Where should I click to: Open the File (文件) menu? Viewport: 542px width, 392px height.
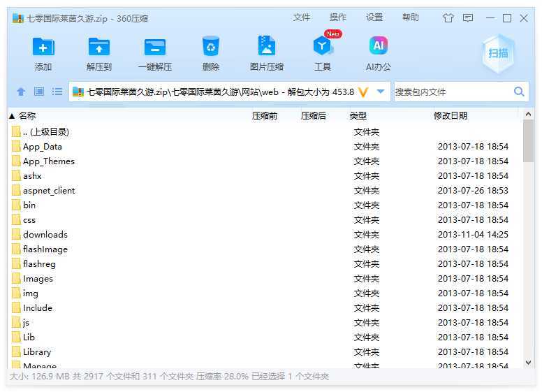click(x=302, y=17)
